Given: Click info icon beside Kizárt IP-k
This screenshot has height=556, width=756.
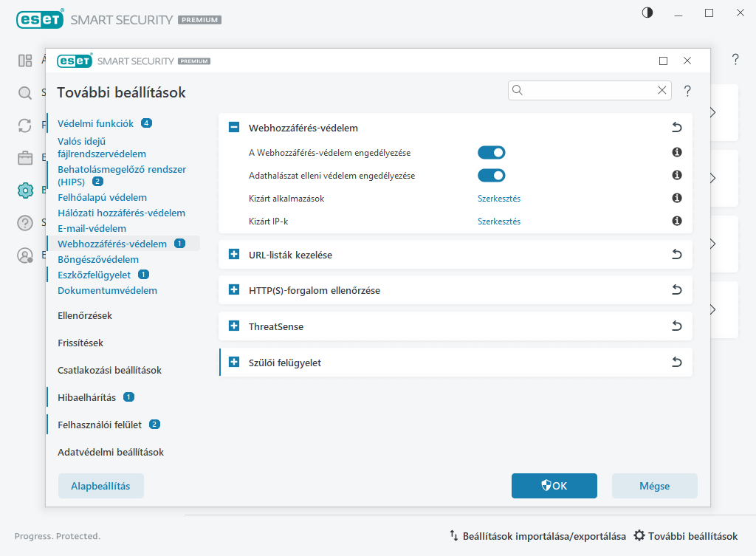Looking at the screenshot, I should click(x=676, y=222).
